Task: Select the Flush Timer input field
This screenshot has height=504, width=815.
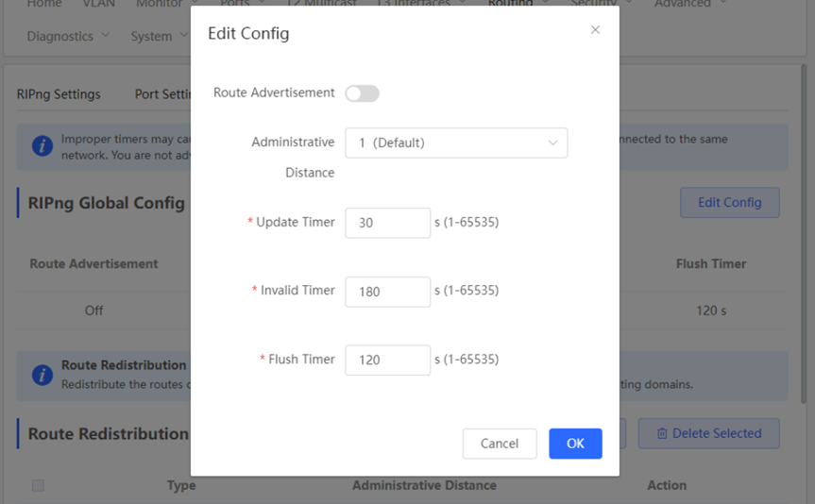Action: pos(387,360)
